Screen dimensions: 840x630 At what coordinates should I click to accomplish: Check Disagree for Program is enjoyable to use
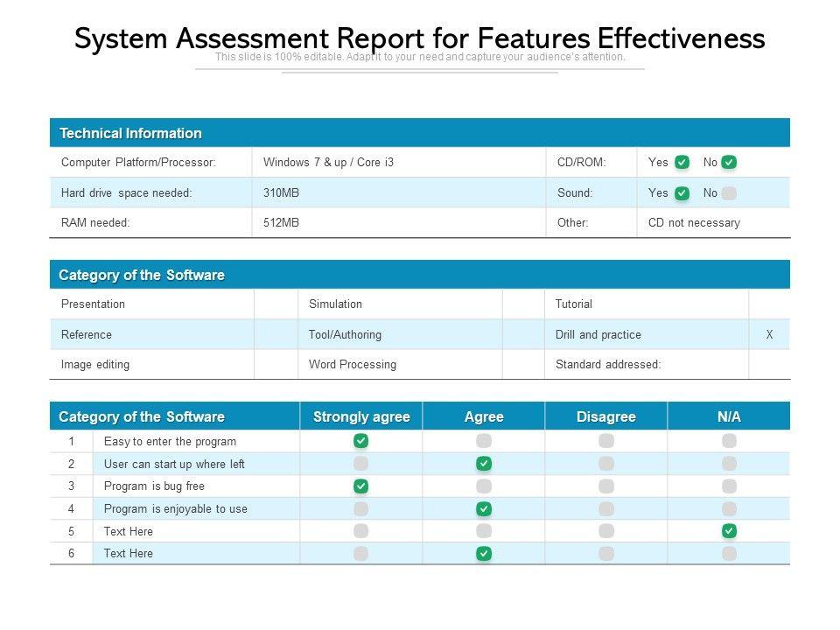(606, 508)
